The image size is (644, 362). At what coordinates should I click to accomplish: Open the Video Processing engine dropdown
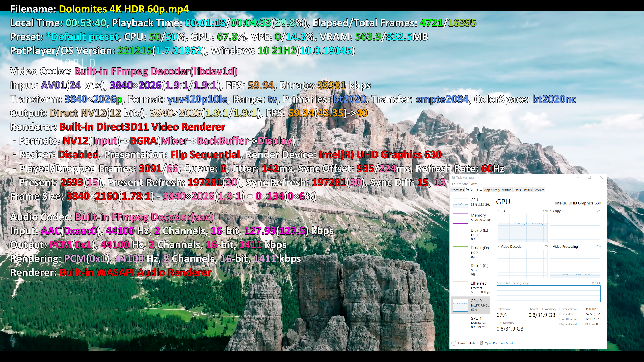551,246
